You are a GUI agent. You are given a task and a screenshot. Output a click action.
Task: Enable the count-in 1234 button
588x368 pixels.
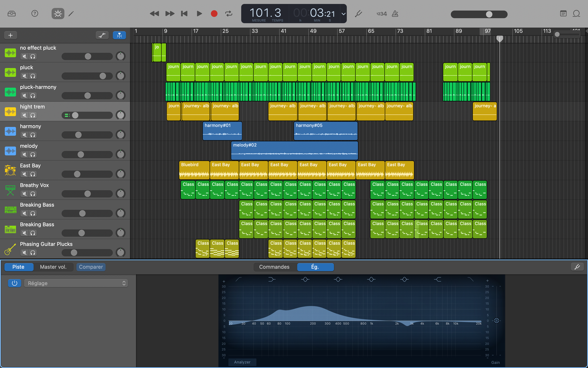coord(381,14)
